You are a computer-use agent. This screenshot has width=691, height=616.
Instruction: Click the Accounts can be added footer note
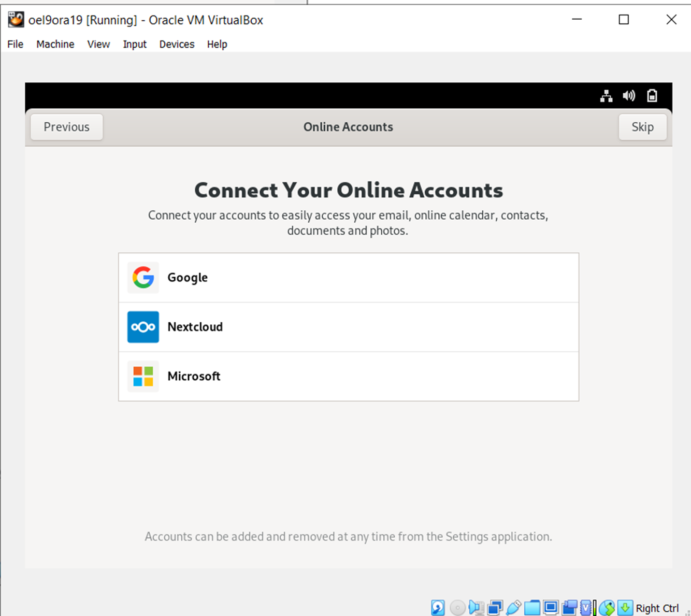[x=349, y=536]
